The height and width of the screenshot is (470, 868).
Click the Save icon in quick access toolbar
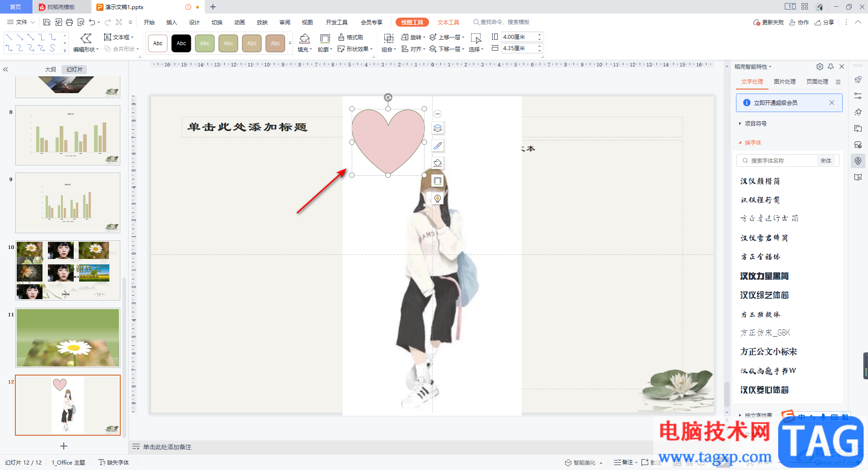pyautogui.click(x=47, y=22)
